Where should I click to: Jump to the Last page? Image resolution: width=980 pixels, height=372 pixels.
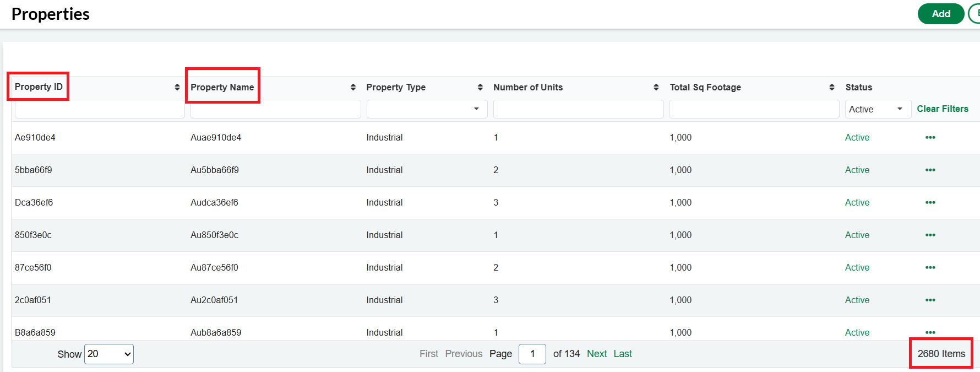coord(623,354)
